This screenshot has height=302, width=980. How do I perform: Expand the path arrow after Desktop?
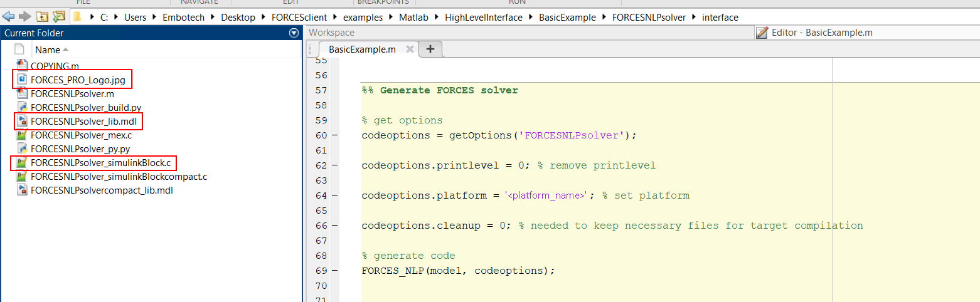click(x=264, y=18)
